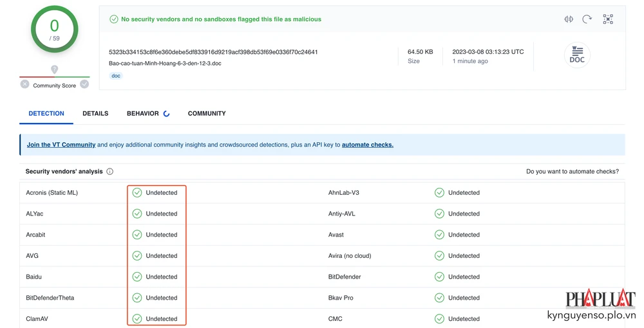Image resolution: width=644 pixels, height=328 pixels.
Task: Click the reanalyze file refresh icon
Action: (587, 19)
